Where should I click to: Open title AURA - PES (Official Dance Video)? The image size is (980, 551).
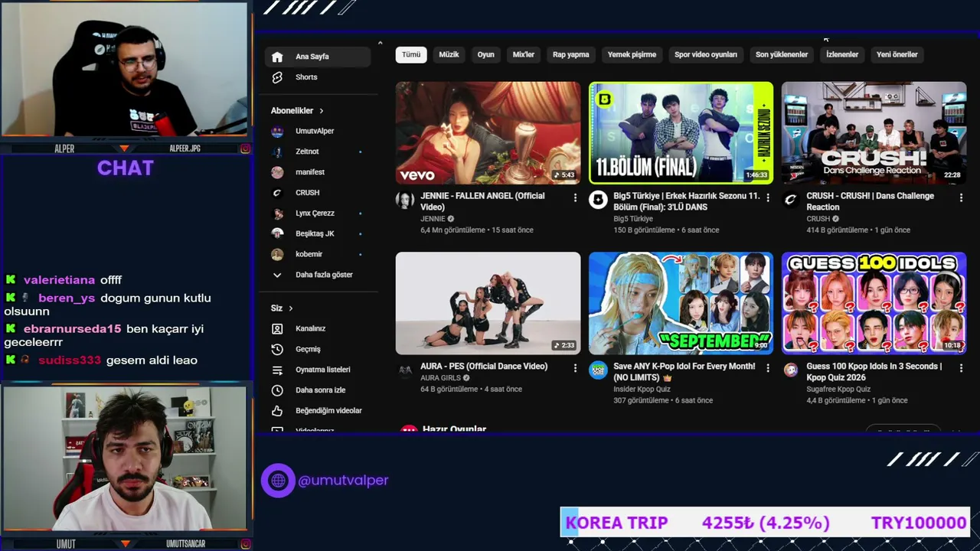coord(484,367)
